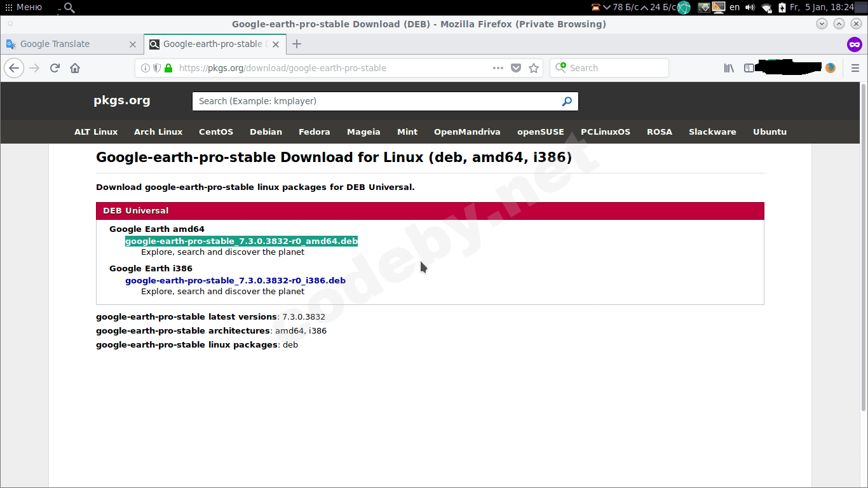868x488 pixels.
Task: Open the OpenMandriva packages section
Action: [x=467, y=132]
